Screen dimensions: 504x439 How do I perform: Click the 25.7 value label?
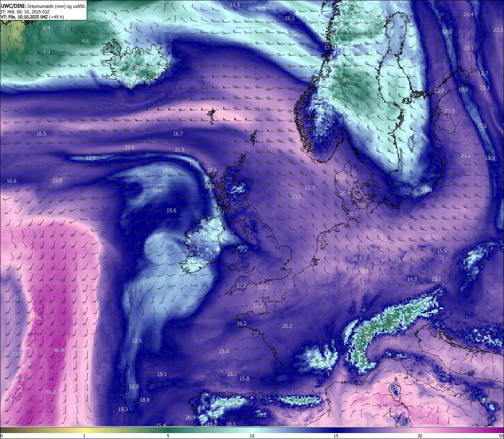[x=466, y=210]
